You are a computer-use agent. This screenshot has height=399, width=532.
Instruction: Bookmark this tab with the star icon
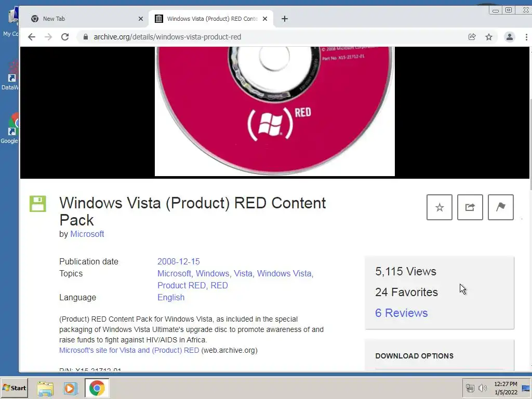click(488, 37)
